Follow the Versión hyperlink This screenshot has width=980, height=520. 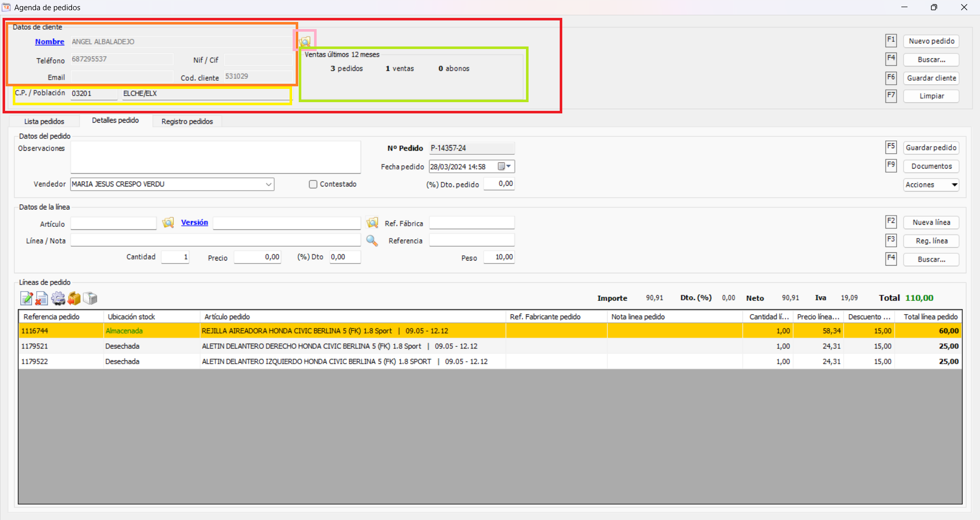click(x=195, y=223)
